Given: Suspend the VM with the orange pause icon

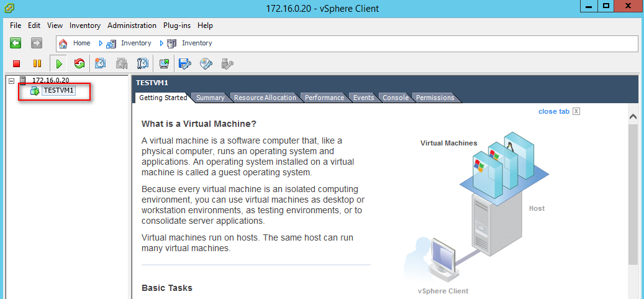Looking at the screenshot, I should [x=37, y=64].
